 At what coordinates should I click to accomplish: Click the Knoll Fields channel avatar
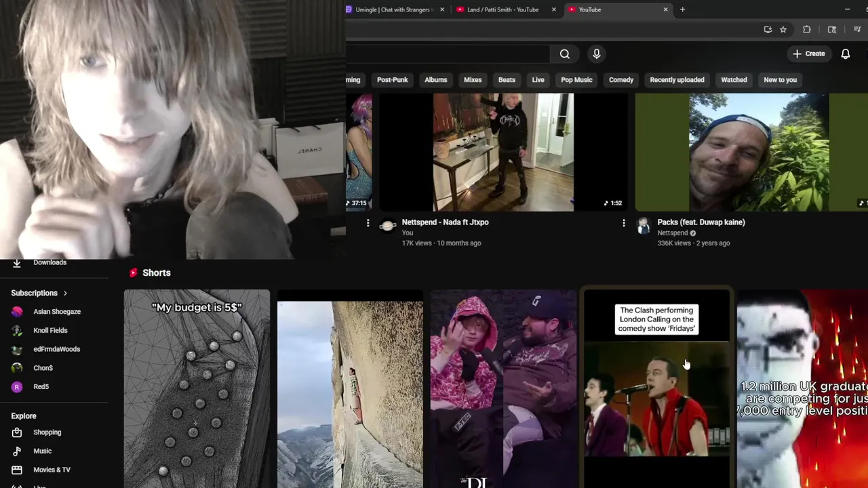[x=17, y=331]
